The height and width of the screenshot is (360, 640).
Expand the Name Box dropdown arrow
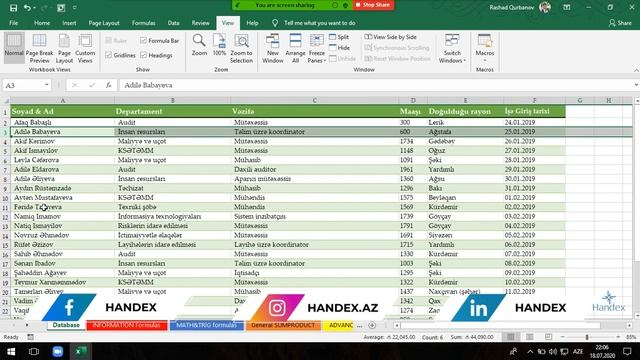pos(47,85)
